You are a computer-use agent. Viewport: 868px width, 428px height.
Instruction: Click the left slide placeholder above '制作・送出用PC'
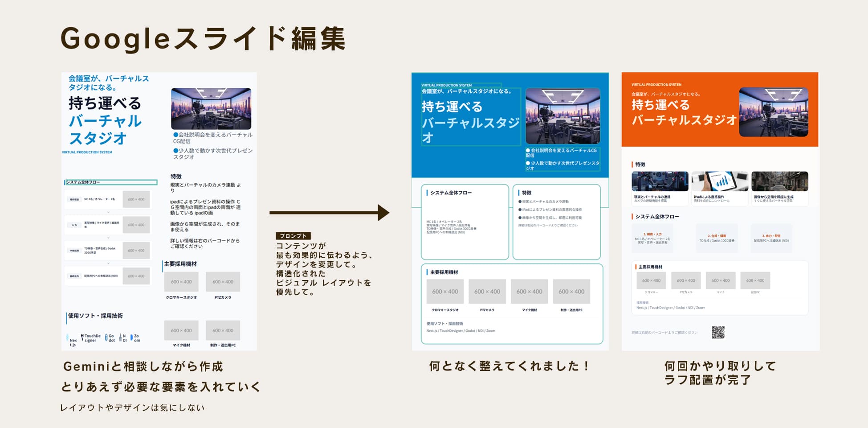pos(223,330)
